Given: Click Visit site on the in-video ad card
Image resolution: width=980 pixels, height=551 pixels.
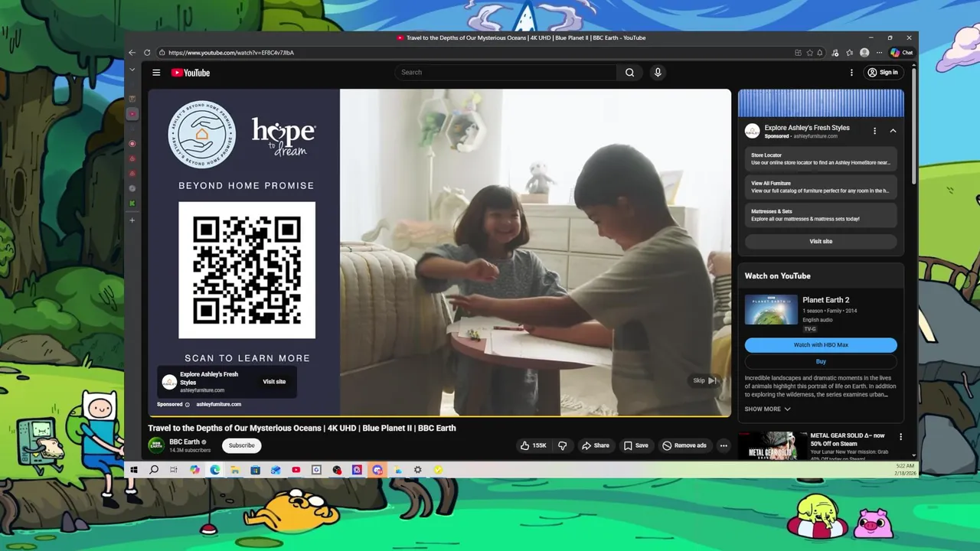Looking at the screenshot, I should (274, 382).
